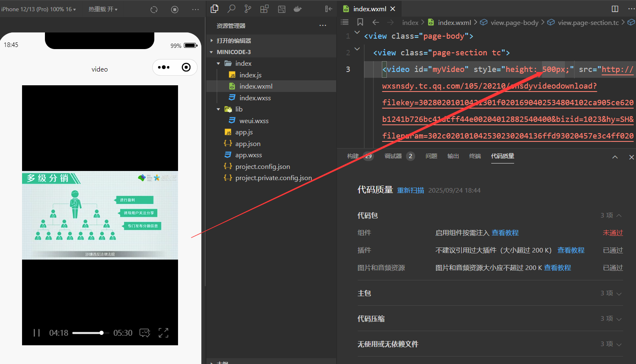Pause the video playback

tap(37, 333)
